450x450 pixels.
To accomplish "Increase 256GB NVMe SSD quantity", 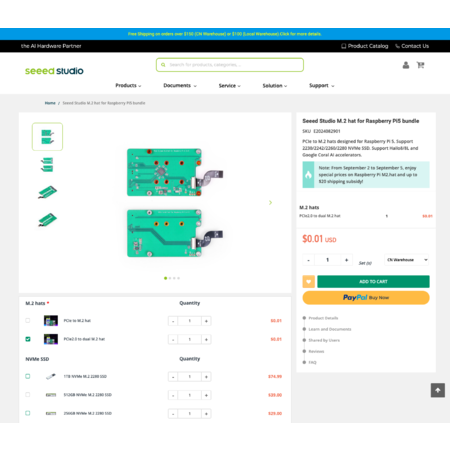I will coord(206,414).
